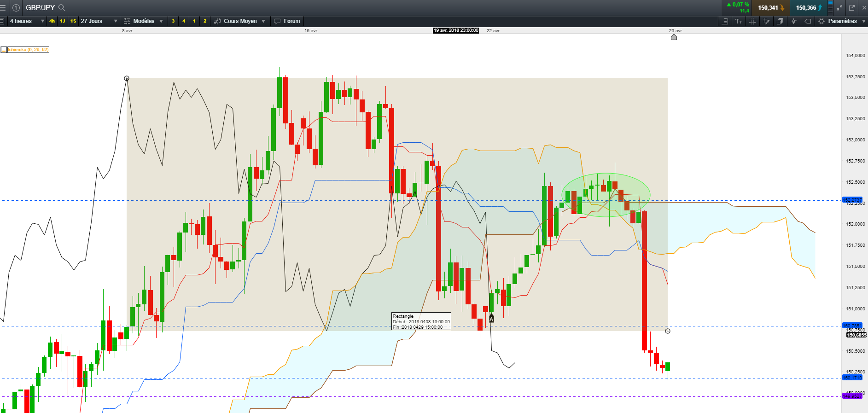Image resolution: width=868 pixels, height=413 pixels.
Task: Click the Ichimoku (9, 26, 52) indicator label
Action: pyautogui.click(x=28, y=50)
